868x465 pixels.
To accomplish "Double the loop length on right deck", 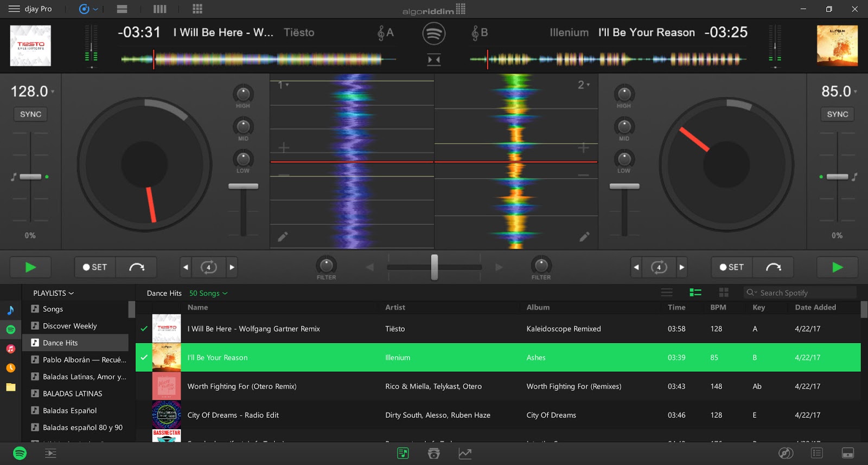I will [682, 267].
